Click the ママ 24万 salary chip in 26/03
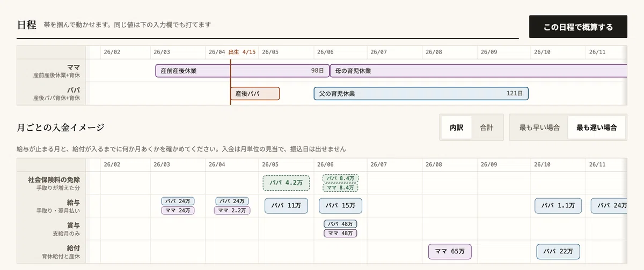This screenshot has width=644, height=270. pos(178,211)
